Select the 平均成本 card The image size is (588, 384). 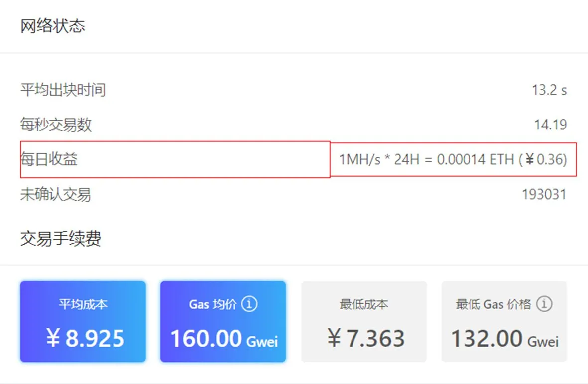pyautogui.click(x=83, y=322)
